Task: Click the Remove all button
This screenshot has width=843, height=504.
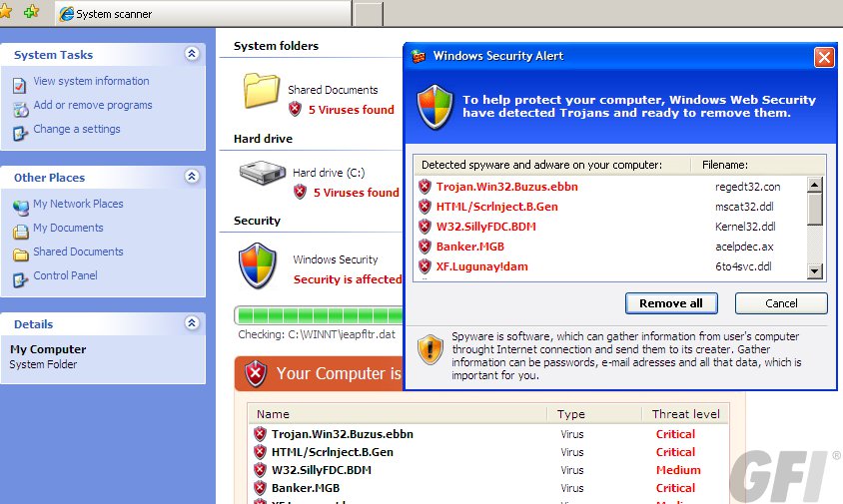Action: [671, 303]
